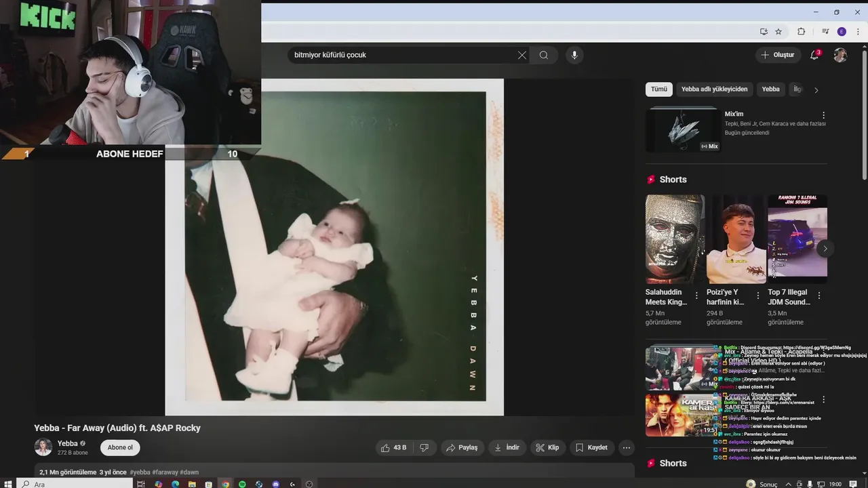Open options for the Mix'im playlist

click(x=824, y=115)
